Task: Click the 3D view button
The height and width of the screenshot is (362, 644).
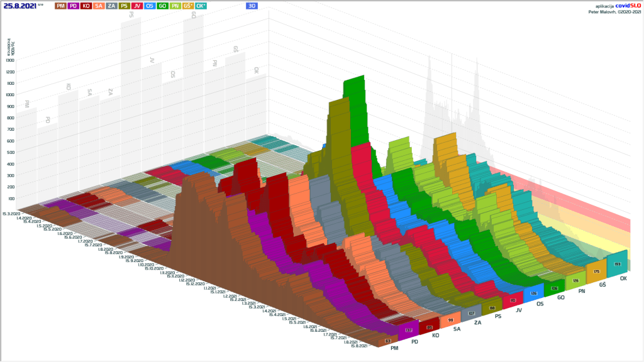Action: pyautogui.click(x=252, y=6)
